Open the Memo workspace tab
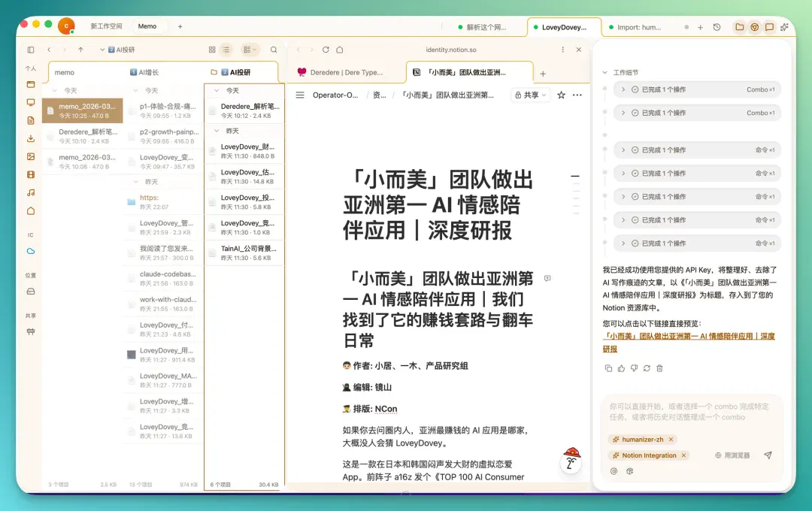Screen dimensions: 812x511 click(147, 26)
